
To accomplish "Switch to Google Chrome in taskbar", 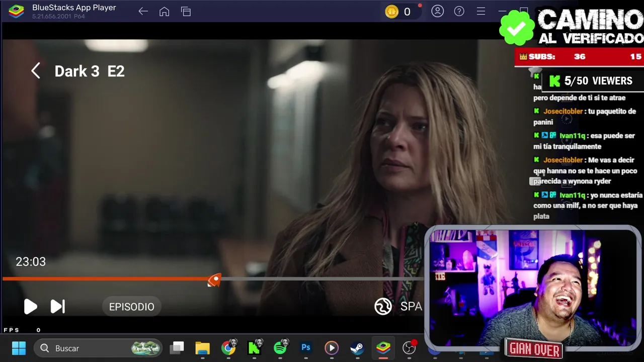I will [228, 348].
